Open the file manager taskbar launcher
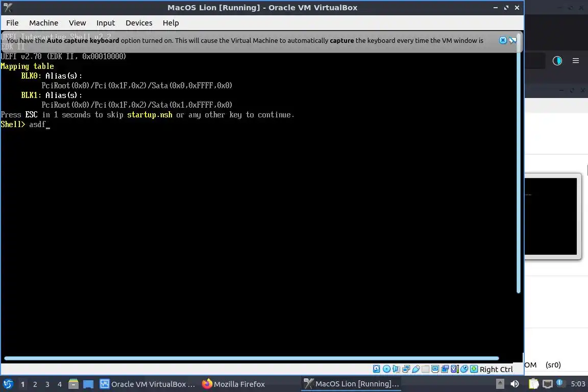This screenshot has height=392, width=588. pyautogui.click(x=73, y=384)
